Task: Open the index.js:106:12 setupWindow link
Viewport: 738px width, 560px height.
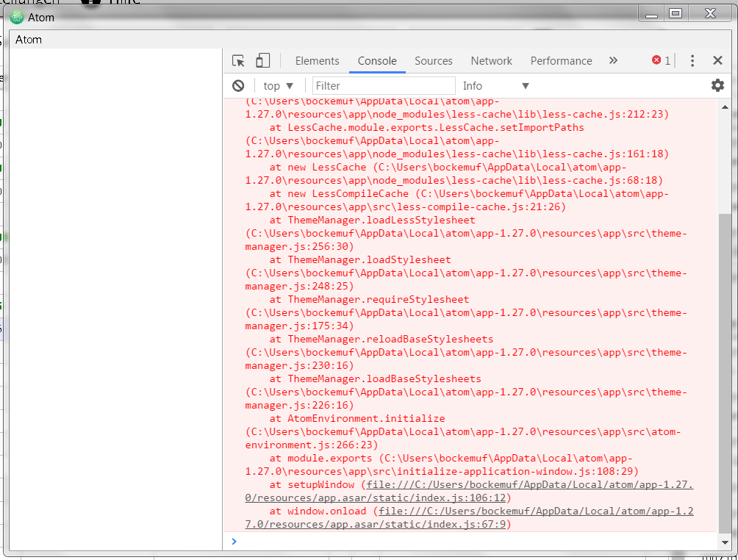Action: tap(469, 491)
